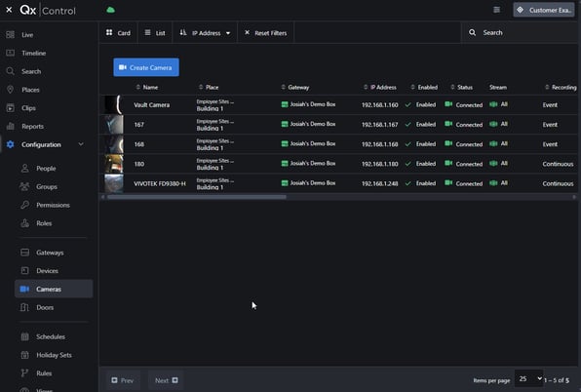The height and width of the screenshot is (392, 581).
Task: Click the Groups icon in sidebar
Action: [x=24, y=186]
